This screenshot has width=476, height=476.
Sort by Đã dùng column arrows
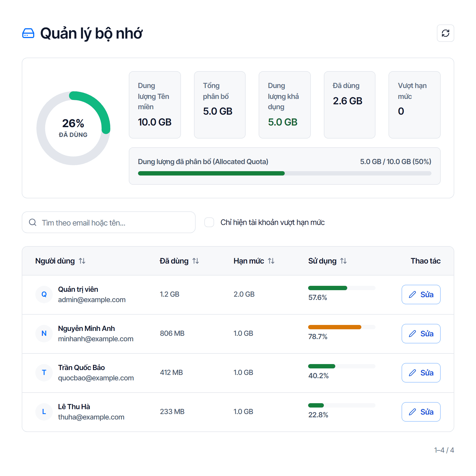[x=196, y=261]
